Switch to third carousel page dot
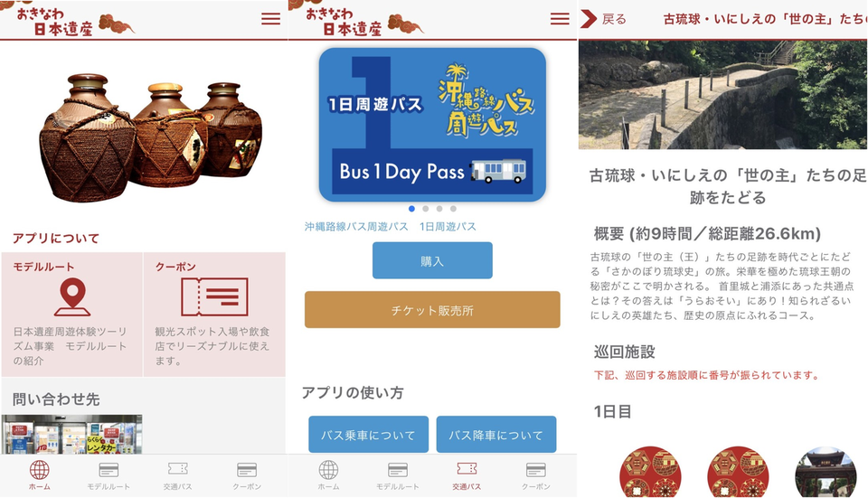Image resolution: width=868 pixels, height=498 pixels. (439, 209)
